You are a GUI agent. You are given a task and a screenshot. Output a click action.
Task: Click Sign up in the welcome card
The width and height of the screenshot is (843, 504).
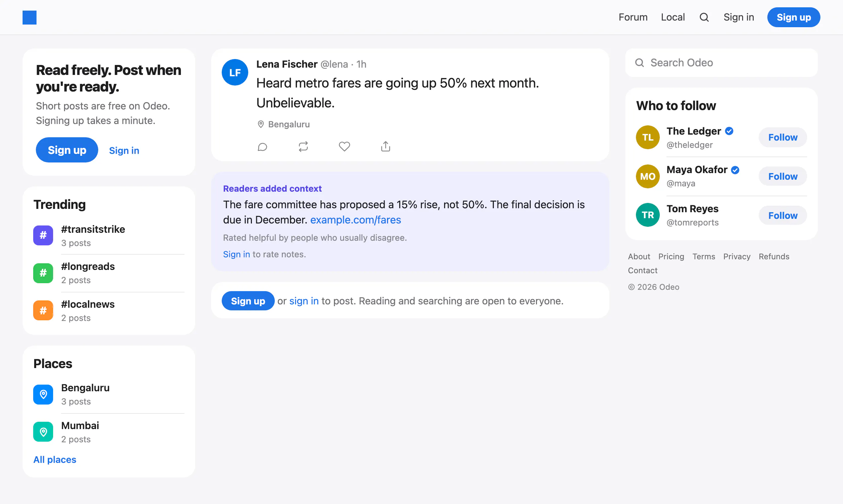[67, 150]
